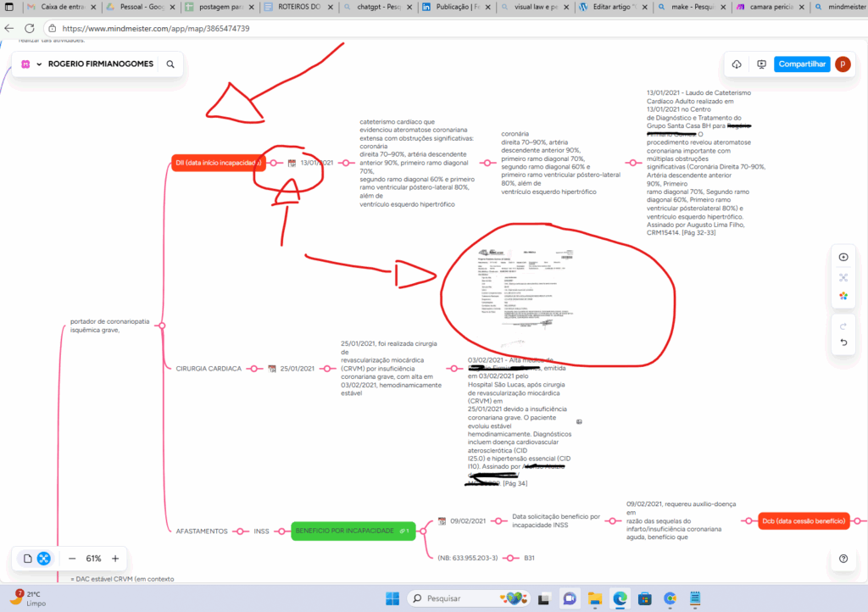Start presentation mode icon
Image resolution: width=868 pixels, height=612 pixels.
[761, 64]
